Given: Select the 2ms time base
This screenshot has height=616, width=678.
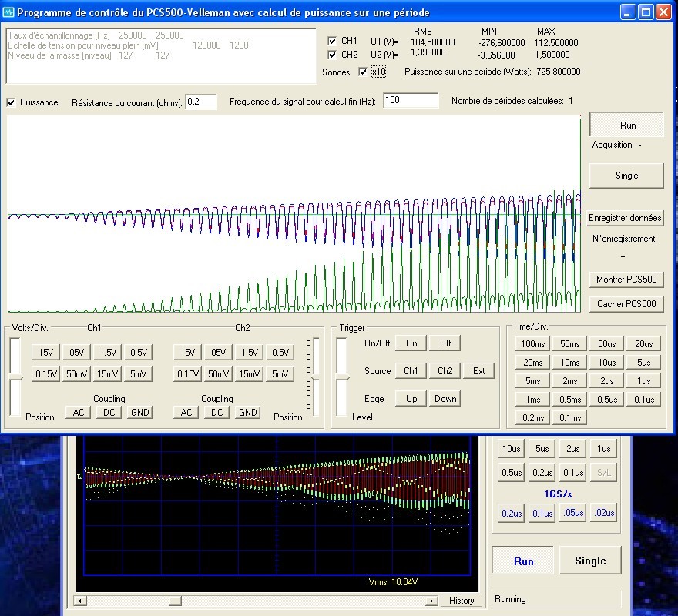Looking at the screenshot, I should pos(570,381).
